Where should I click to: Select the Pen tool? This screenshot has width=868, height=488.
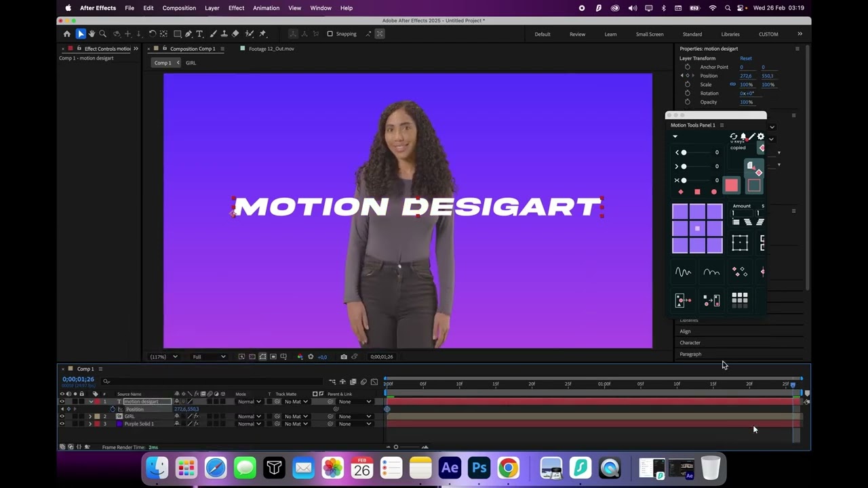[189, 34]
